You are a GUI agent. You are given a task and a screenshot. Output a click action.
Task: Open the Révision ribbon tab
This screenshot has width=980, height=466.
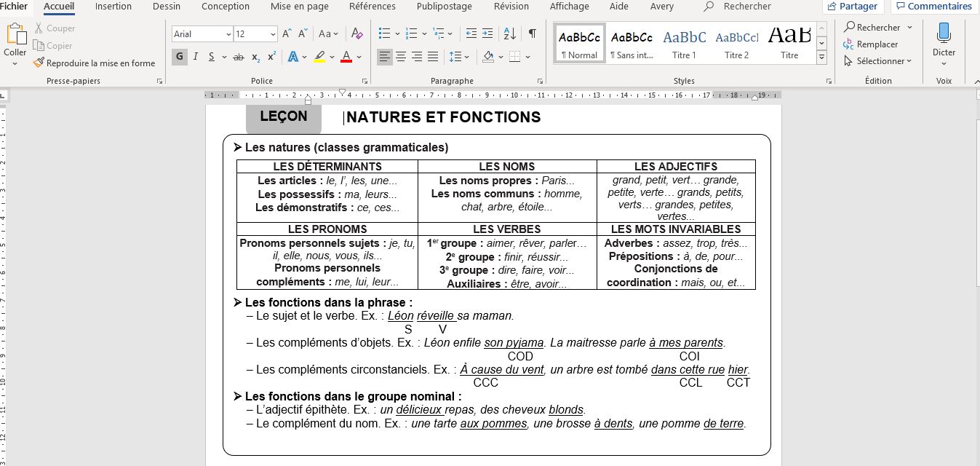click(x=511, y=6)
